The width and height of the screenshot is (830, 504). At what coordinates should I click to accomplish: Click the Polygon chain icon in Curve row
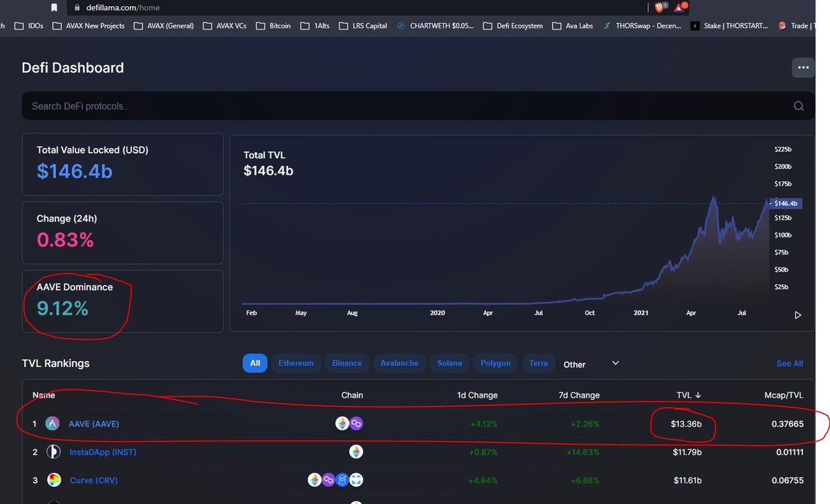click(x=329, y=480)
